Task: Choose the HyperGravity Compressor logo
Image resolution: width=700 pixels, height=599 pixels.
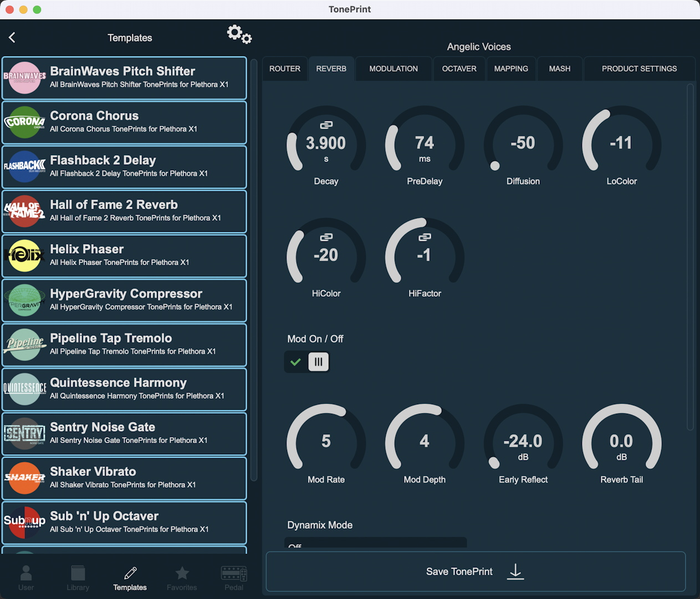Action: coord(25,300)
